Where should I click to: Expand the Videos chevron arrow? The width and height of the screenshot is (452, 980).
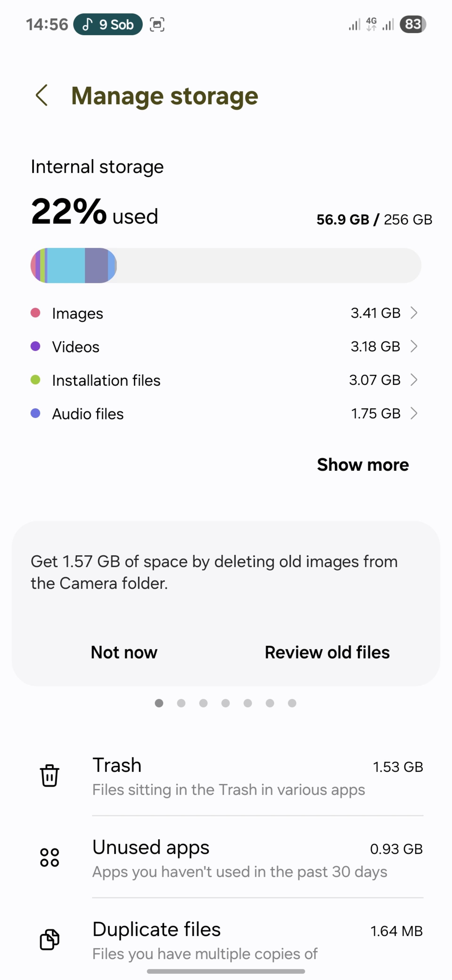click(414, 346)
